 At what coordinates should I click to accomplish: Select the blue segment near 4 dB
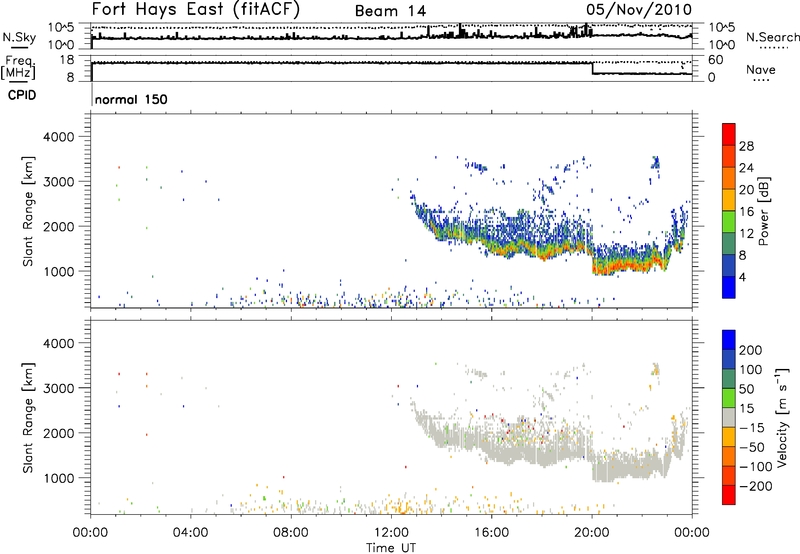tap(729, 287)
